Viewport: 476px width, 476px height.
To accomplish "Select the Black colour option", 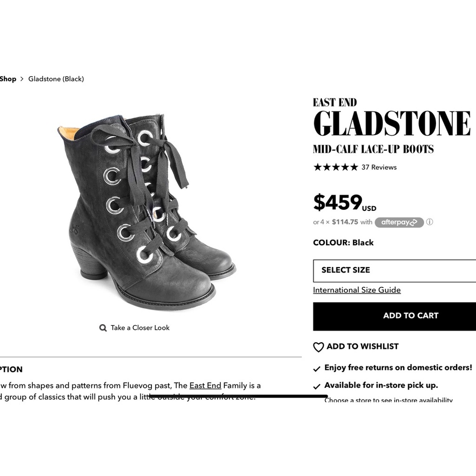I will click(x=363, y=243).
